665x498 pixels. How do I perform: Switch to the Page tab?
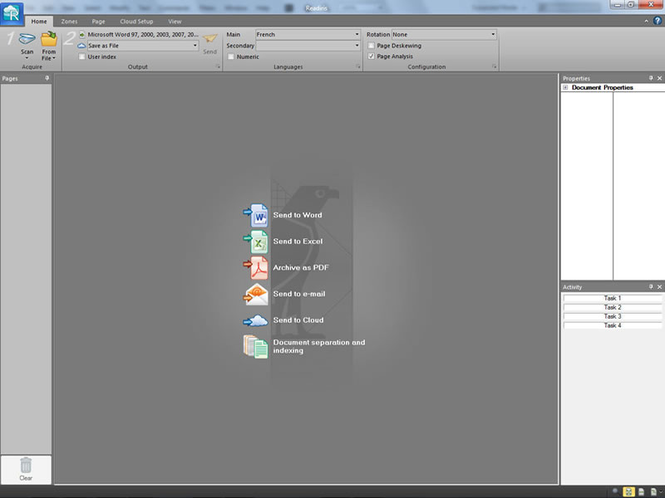(x=98, y=21)
